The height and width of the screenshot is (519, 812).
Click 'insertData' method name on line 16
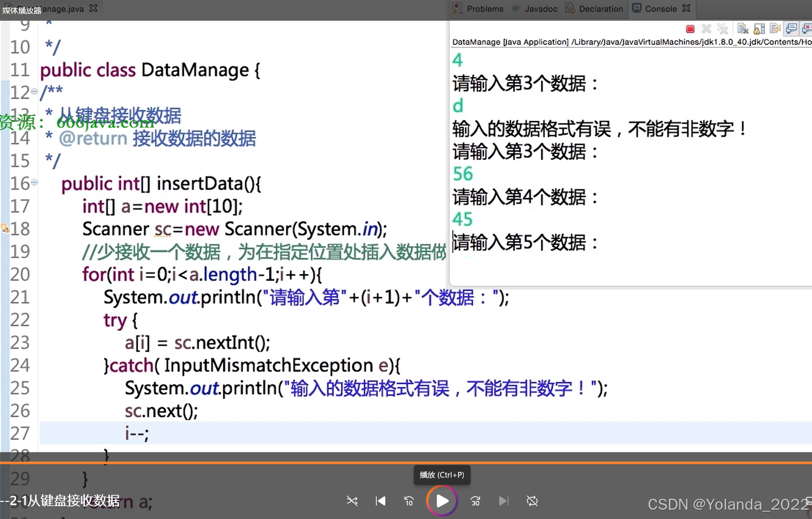(200, 184)
